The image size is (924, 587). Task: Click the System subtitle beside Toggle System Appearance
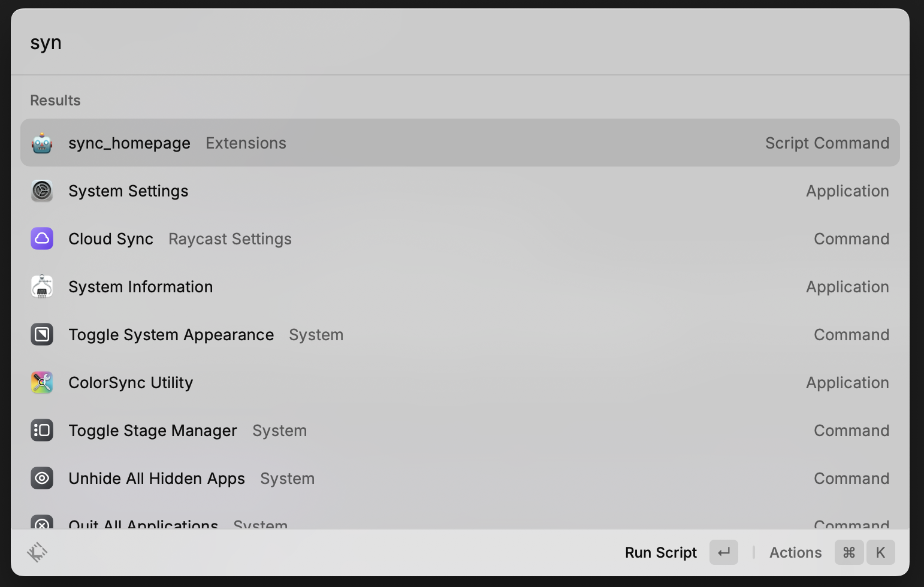pyautogui.click(x=316, y=335)
